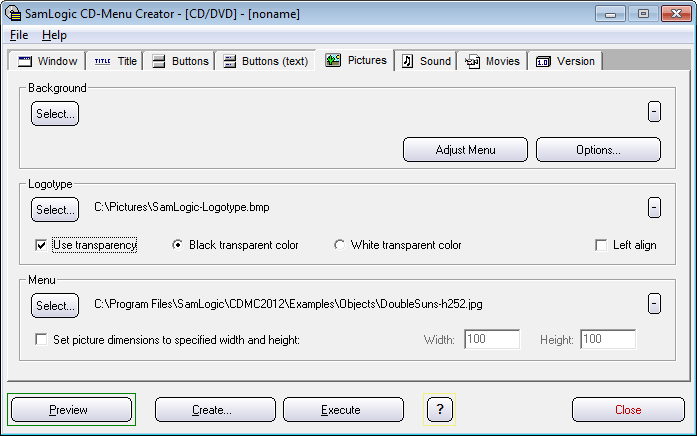Click the SamLogic-Logotype.bmp file path

click(x=182, y=207)
